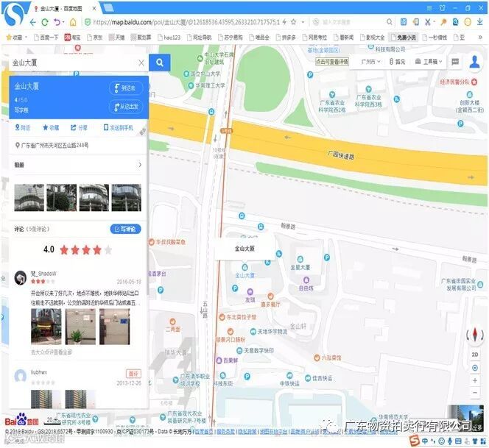Zoom out with the minus button
489x448 pixels.
click(x=475, y=393)
